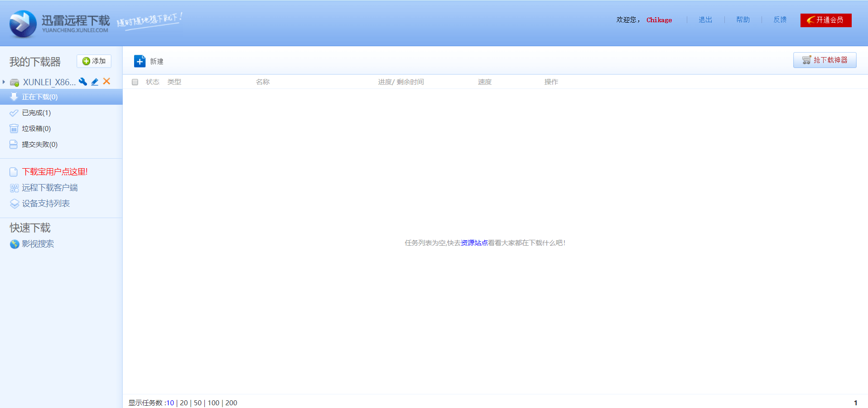Viewport: 868px width, 408px height.
Task: Open downloader settings via the wrench icon
Action: pyautogui.click(x=83, y=82)
